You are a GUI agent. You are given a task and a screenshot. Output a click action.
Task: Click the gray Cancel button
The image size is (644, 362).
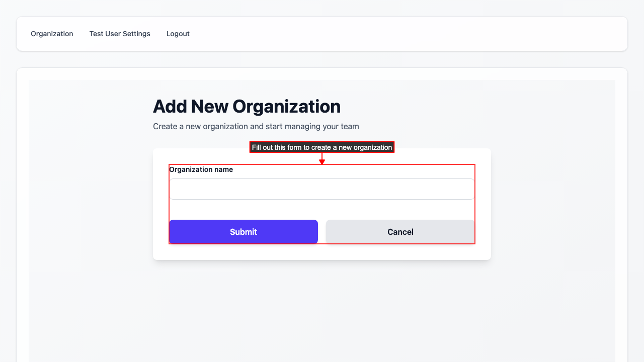point(400,232)
